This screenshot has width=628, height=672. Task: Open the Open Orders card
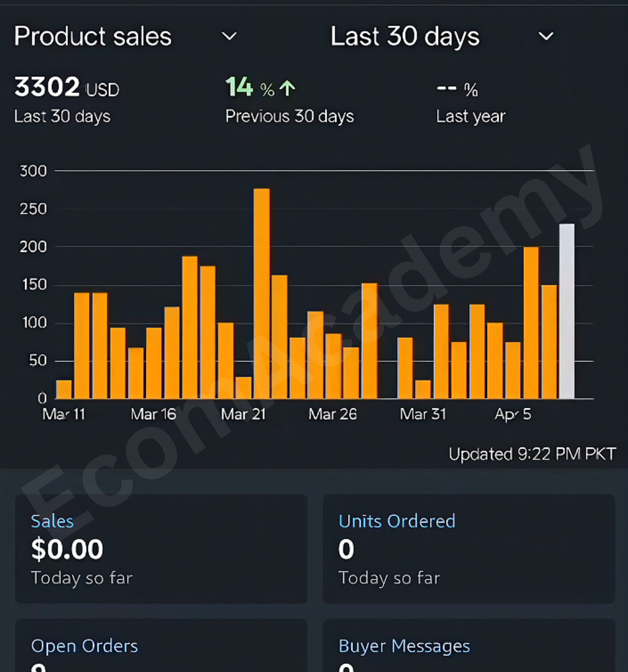161,645
